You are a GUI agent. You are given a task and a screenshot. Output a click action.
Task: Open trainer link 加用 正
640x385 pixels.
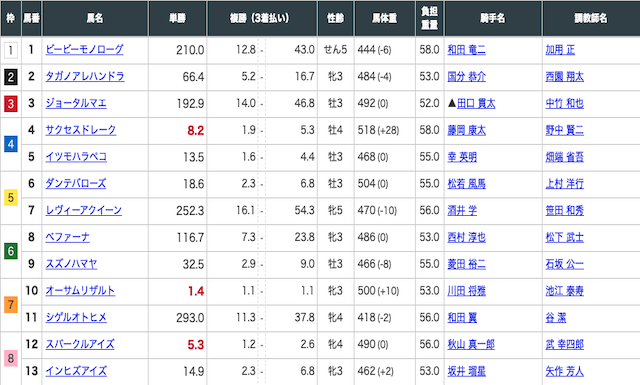coord(560,50)
